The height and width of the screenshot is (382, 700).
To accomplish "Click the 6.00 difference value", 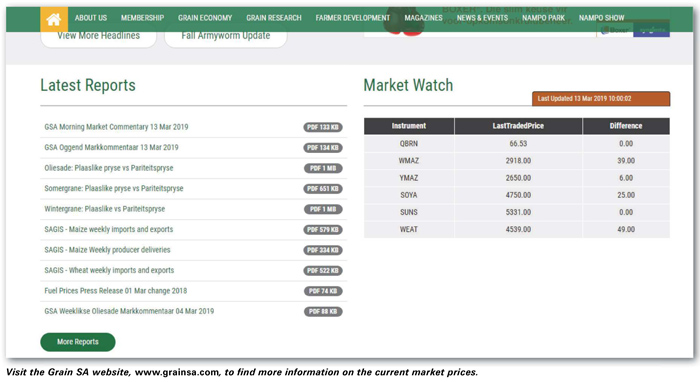I will [626, 178].
